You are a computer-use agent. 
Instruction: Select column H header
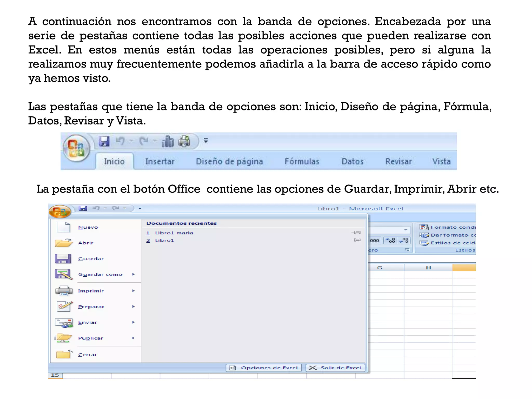428,268
